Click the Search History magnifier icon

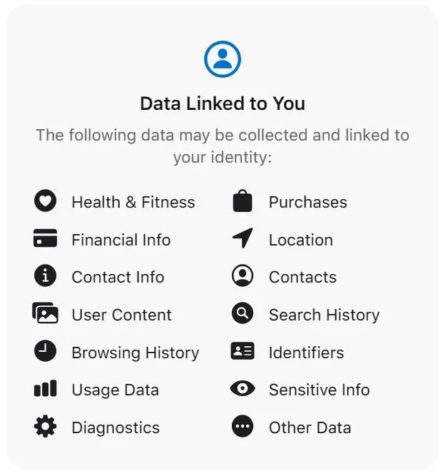point(243,313)
